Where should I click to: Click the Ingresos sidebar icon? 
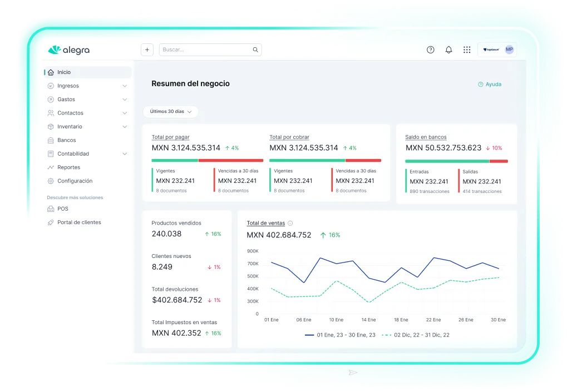[x=51, y=86]
